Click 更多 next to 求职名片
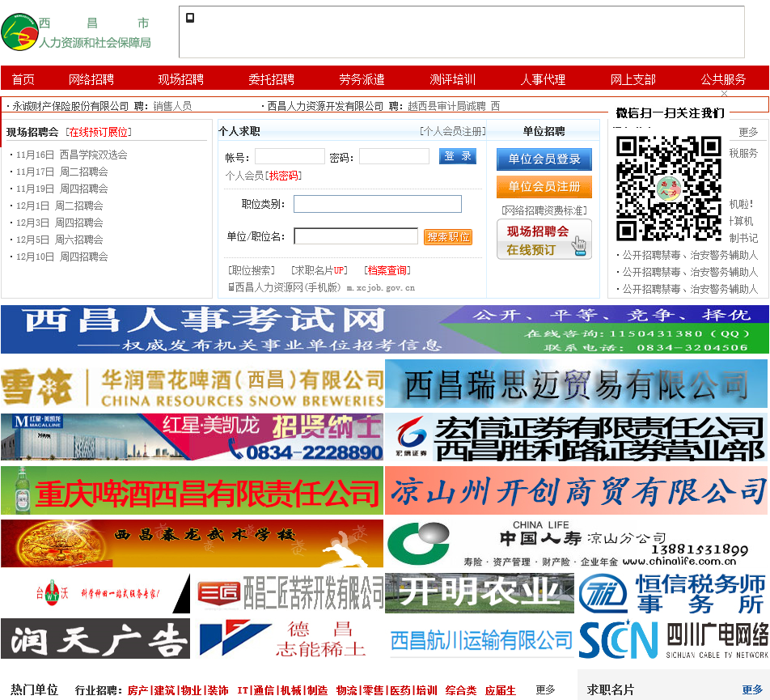This screenshot has width=770, height=700. (752, 689)
